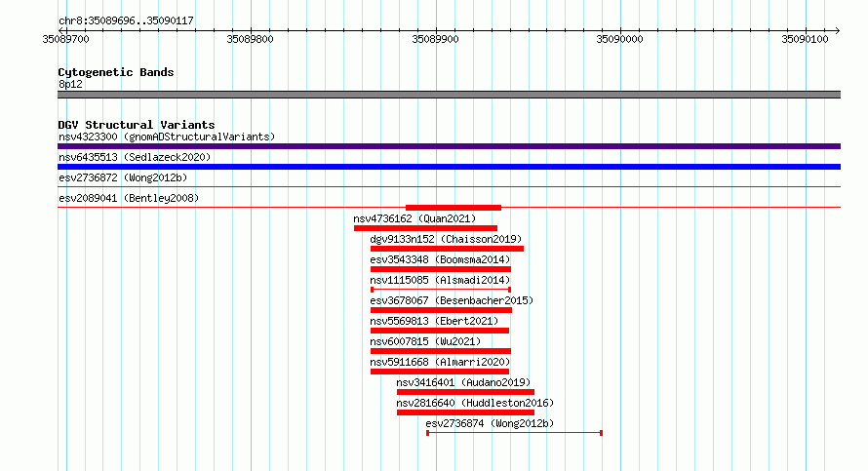Open nsv6007815 (Wu2021) label
Screen dimensions: 868x471
tap(425, 341)
